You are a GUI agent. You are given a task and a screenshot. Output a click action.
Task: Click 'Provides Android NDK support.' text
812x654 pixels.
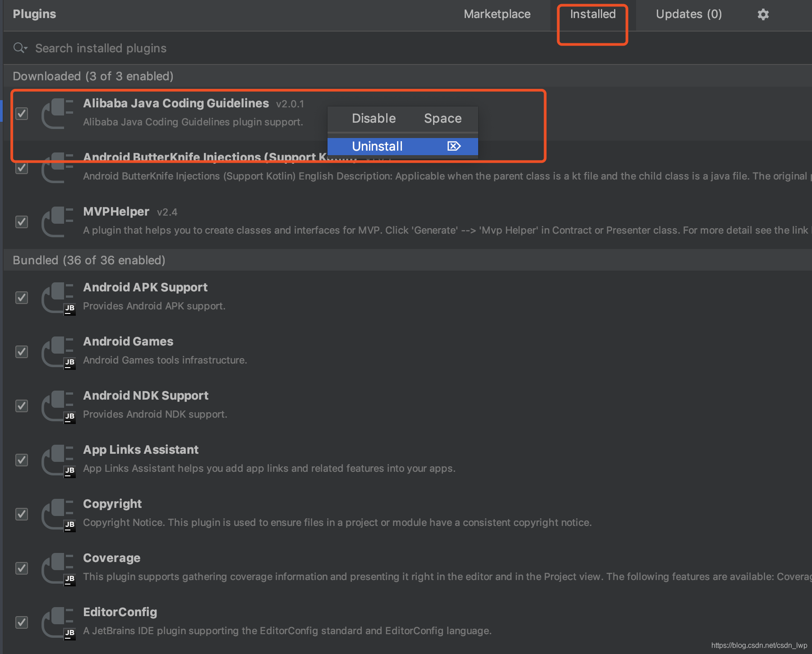(x=155, y=415)
